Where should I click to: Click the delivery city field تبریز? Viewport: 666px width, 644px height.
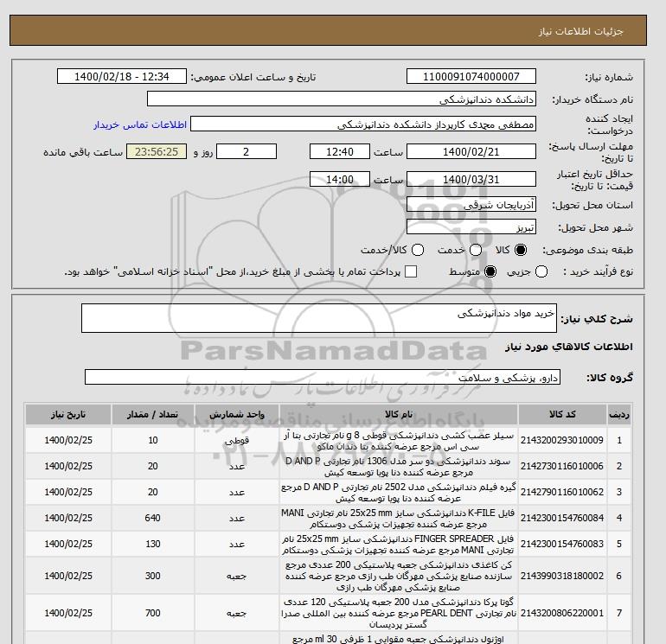pos(471,227)
